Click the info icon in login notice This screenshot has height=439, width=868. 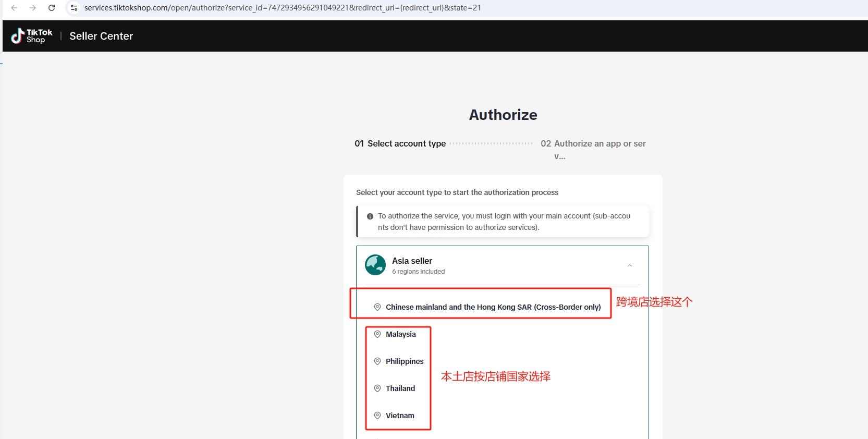[370, 216]
